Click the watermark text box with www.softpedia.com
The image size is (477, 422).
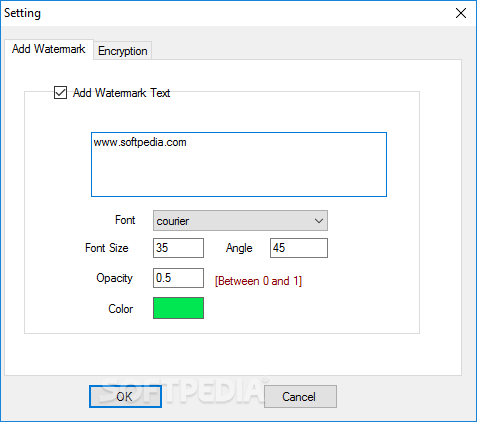pos(239,164)
